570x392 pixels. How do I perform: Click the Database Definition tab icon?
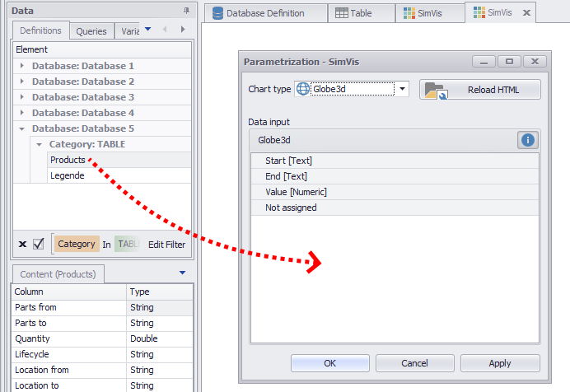pyautogui.click(x=217, y=13)
